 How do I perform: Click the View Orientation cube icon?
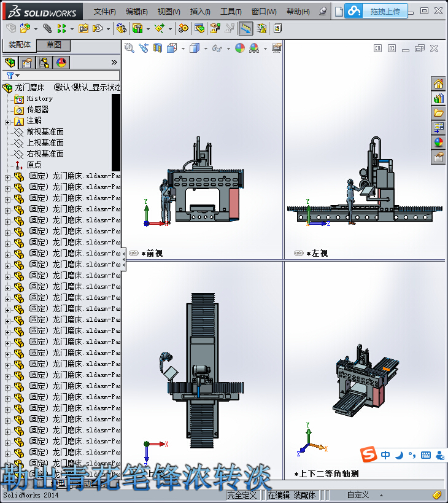pyautogui.click(x=172, y=48)
